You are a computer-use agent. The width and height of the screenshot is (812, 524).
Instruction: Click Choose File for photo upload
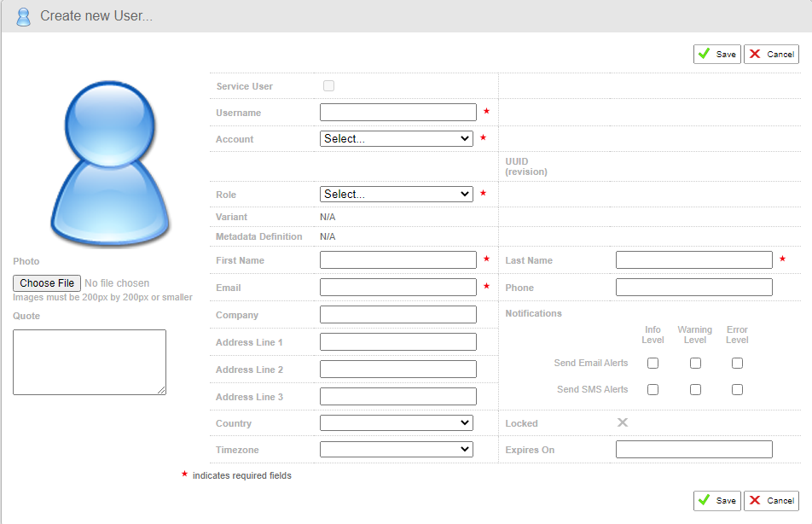pyautogui.click(x=47, y=283)
